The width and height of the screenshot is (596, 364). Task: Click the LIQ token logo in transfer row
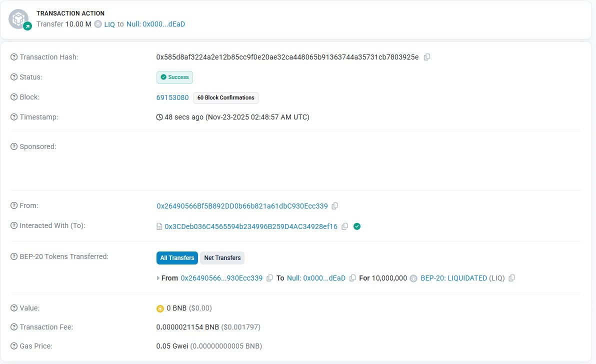coord(413,278)
